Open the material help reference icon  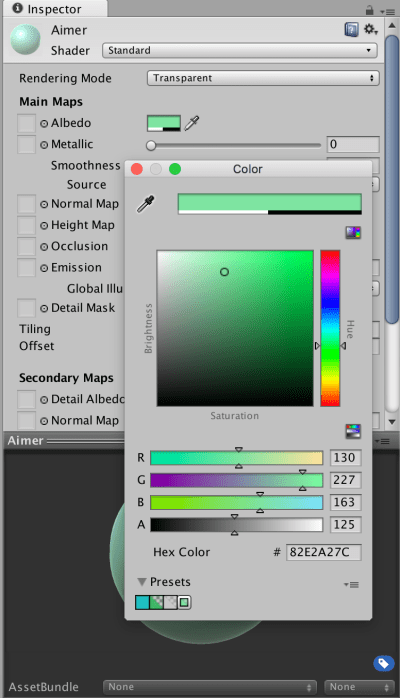coord(352,30)
